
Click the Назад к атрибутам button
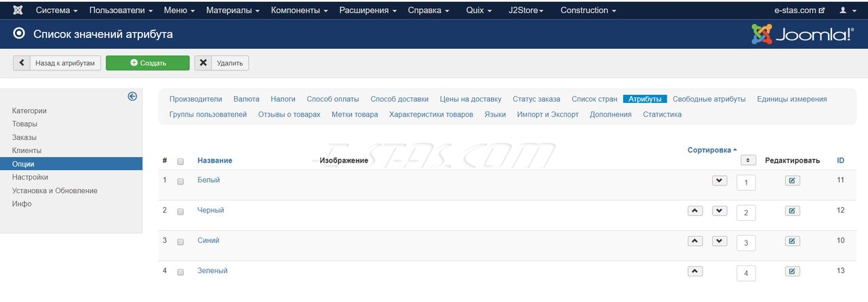click(x=58, y=63)
